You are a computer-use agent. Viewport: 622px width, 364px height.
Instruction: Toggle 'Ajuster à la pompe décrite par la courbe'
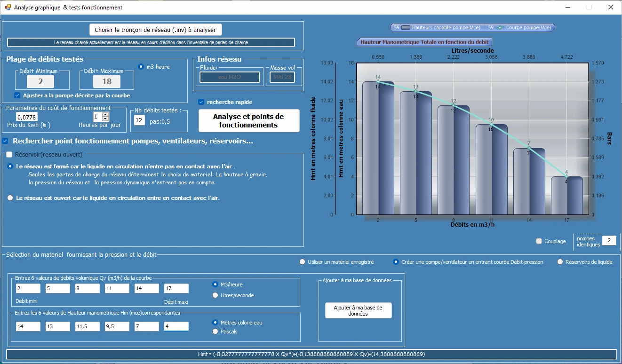coord(17,95)
